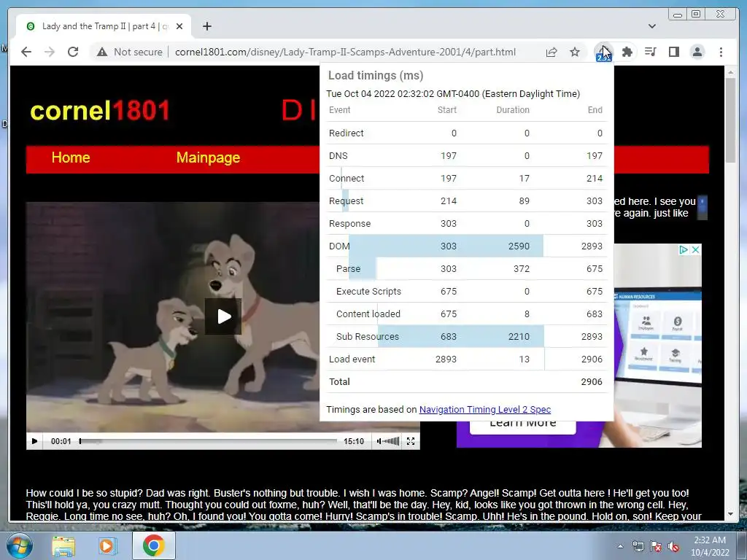
Task: Click the browser forward arrow
Action: [50, 52]
